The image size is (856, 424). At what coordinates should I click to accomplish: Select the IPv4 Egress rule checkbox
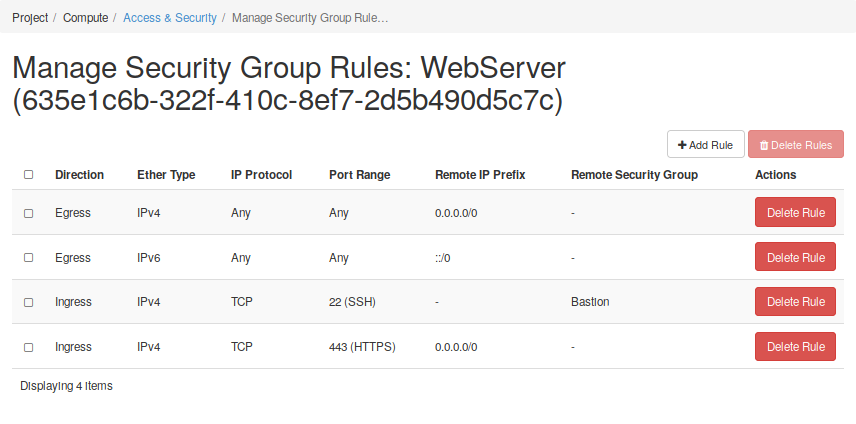click(x=29, y=213)
